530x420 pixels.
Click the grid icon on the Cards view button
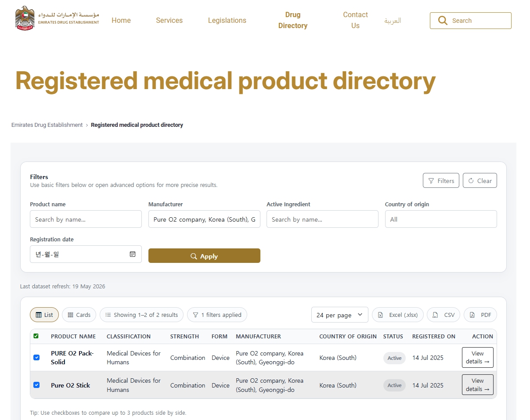click(70, 315)
